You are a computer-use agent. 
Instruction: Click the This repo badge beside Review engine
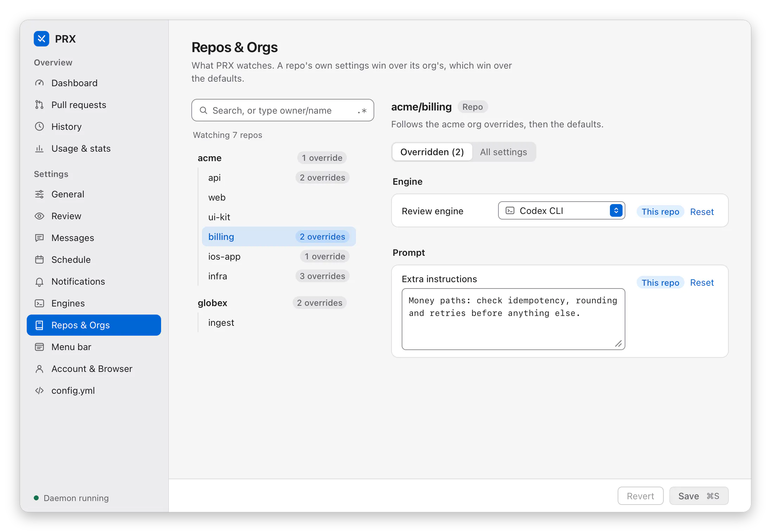tap(660, 212)
